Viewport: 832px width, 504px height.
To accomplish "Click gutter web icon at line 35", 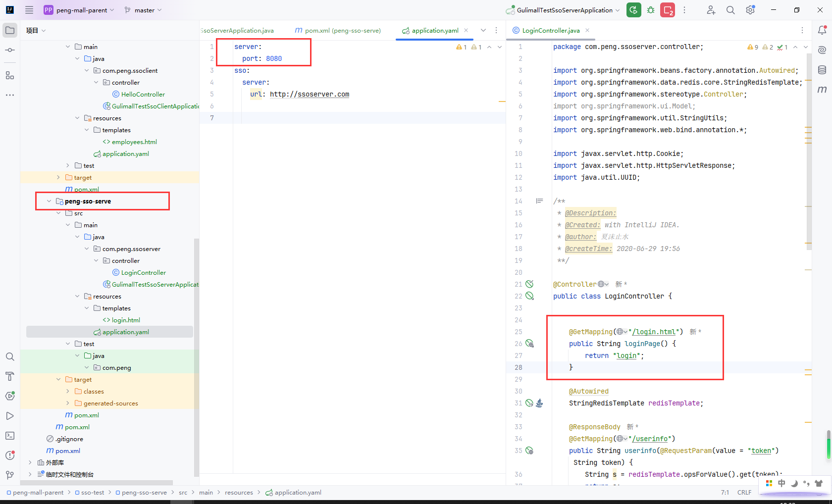I will (529, 451).
